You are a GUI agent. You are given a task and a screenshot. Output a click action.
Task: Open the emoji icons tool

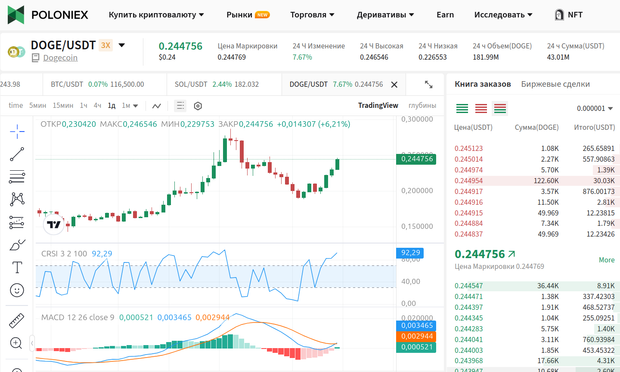pos(17,291)
